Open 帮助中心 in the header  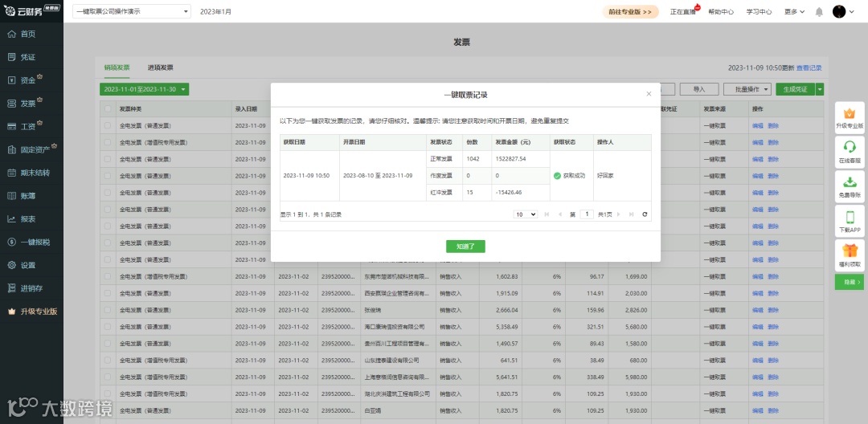tap(721, 11)
